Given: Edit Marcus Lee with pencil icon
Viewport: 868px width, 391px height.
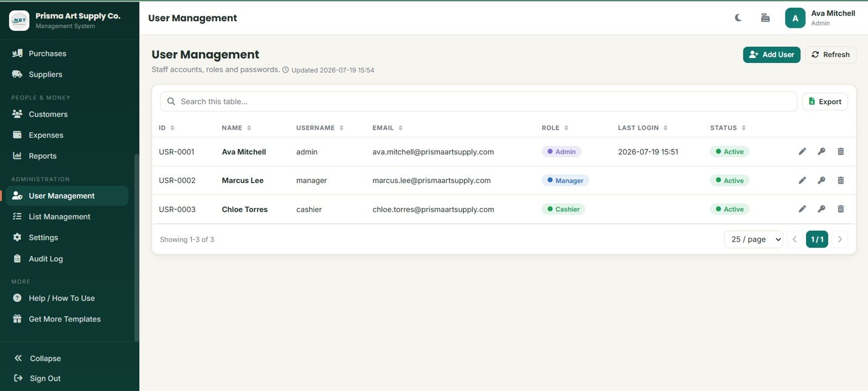Looking at the screenshot, I should 802,180.
